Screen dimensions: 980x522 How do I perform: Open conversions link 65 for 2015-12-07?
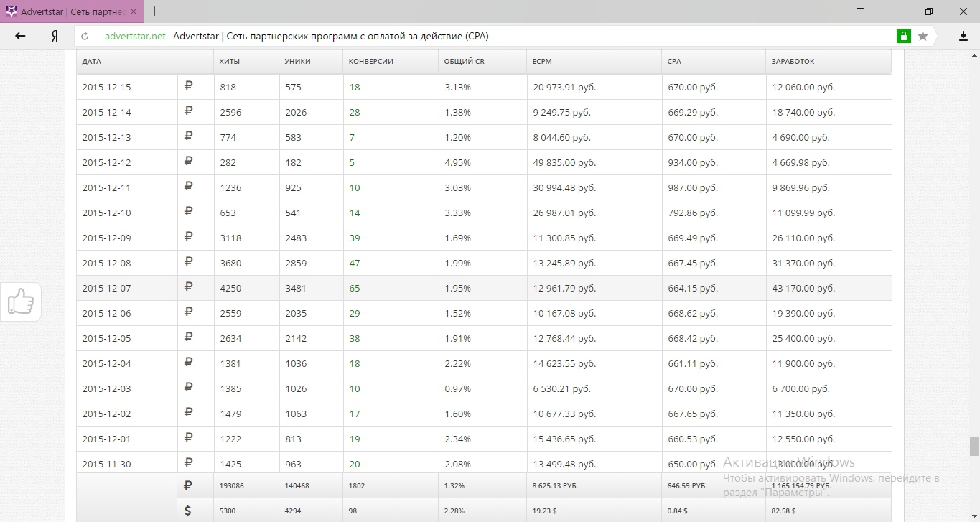click(x=355, y=288)
